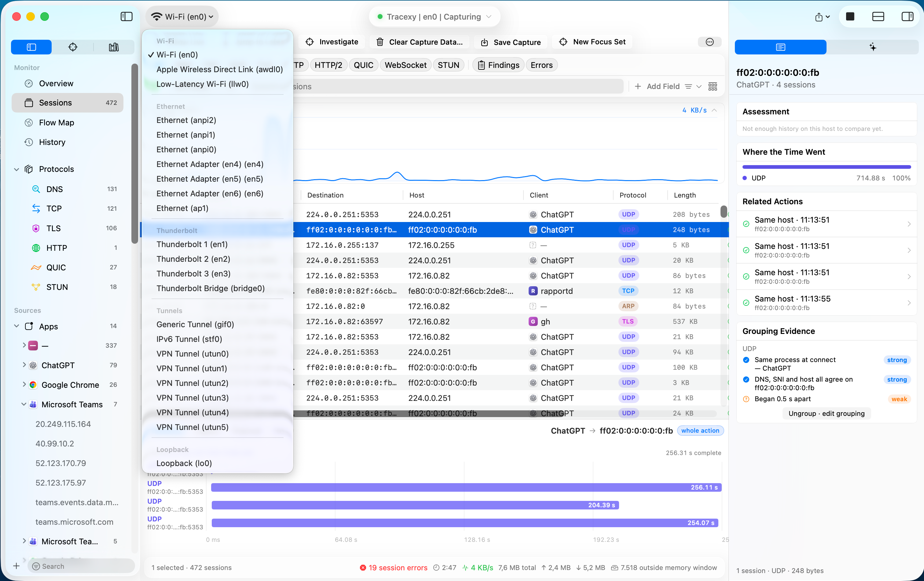924x581 pixels.
Task: Open DNS protocol in sidebar
Action: tap(67, 189)
